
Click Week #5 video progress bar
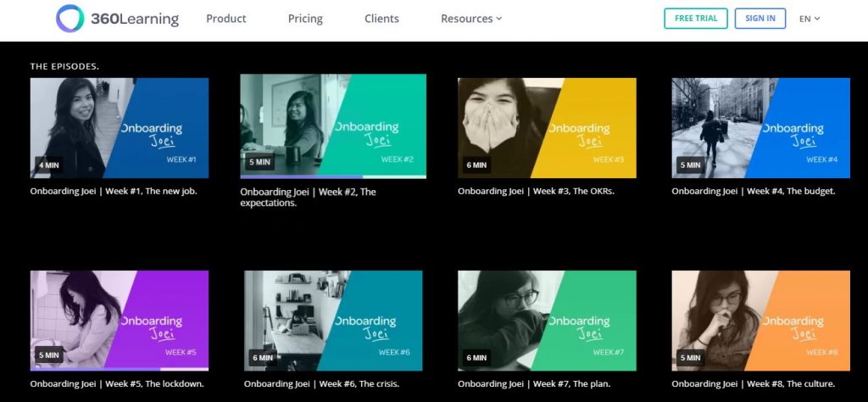click(120, 369)
